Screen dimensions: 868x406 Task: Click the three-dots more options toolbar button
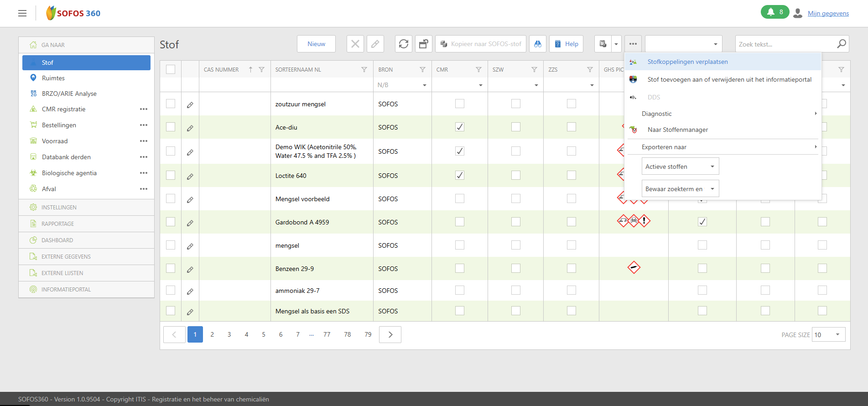pyautogui.click(x=633, y=44)
